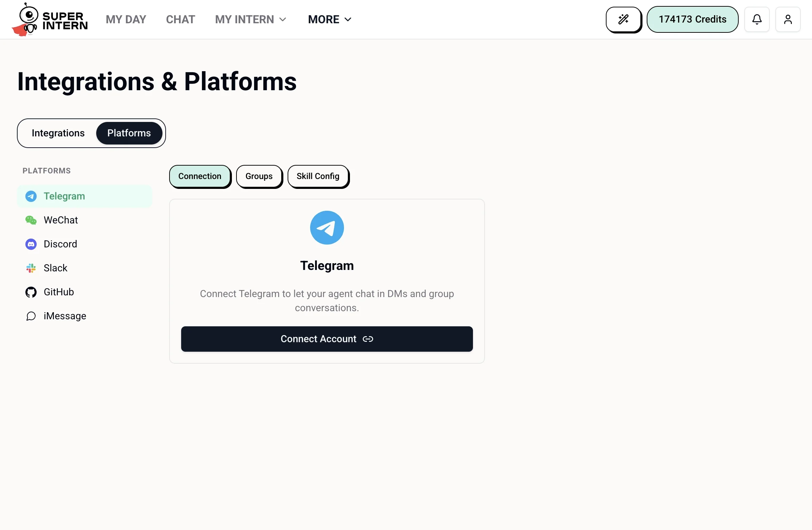
Task: Select iMessage platform
Action: (85, 316)
